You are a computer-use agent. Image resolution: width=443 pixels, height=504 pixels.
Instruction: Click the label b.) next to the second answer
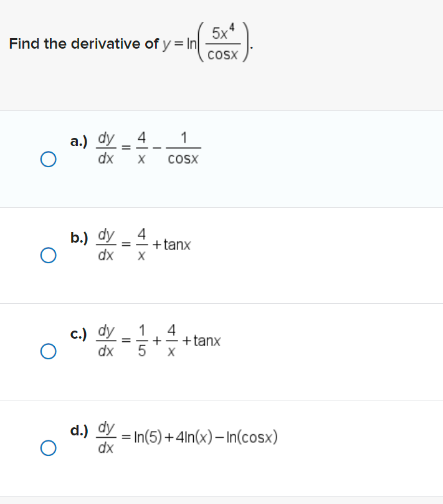coord(79,237)
